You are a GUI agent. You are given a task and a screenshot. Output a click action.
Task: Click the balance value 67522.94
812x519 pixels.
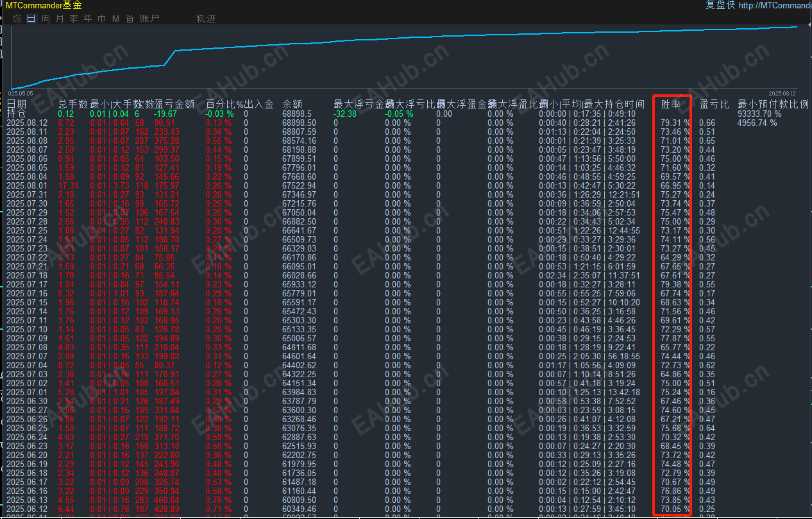click(299, 185)
